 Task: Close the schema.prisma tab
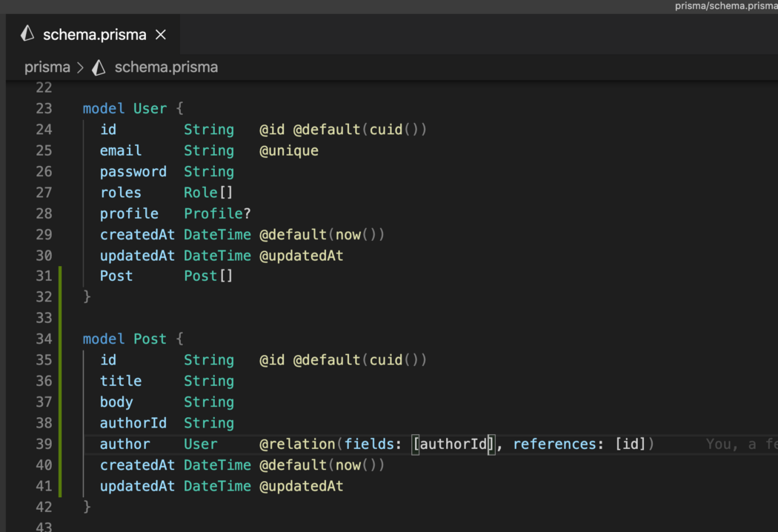coord(161,35)
